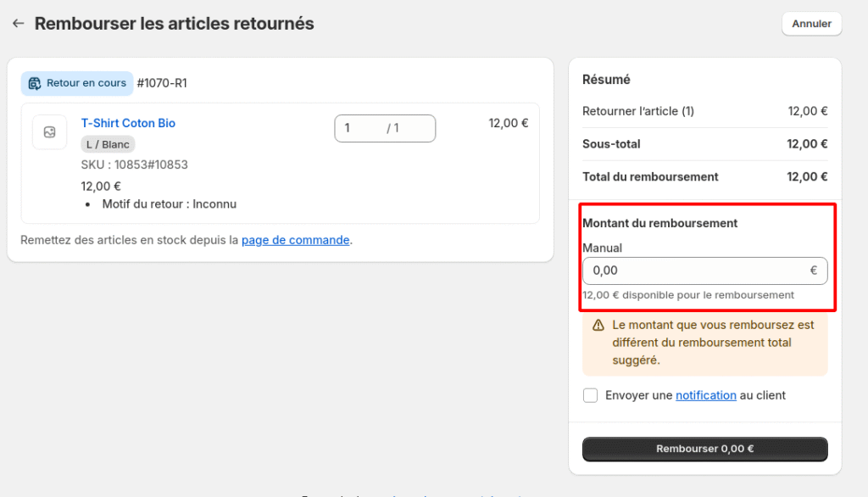Click the Retourner l'article (1) summary row
The width and height of the screenshot is (868, 497).
(x=638, y=111)
